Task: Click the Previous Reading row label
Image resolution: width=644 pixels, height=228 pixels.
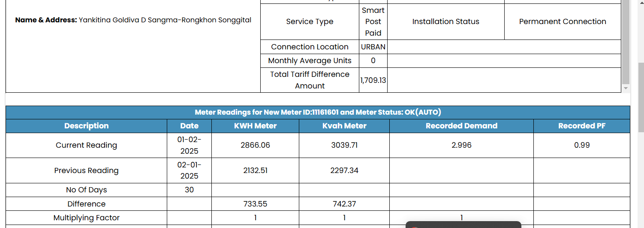Action: 86,170
